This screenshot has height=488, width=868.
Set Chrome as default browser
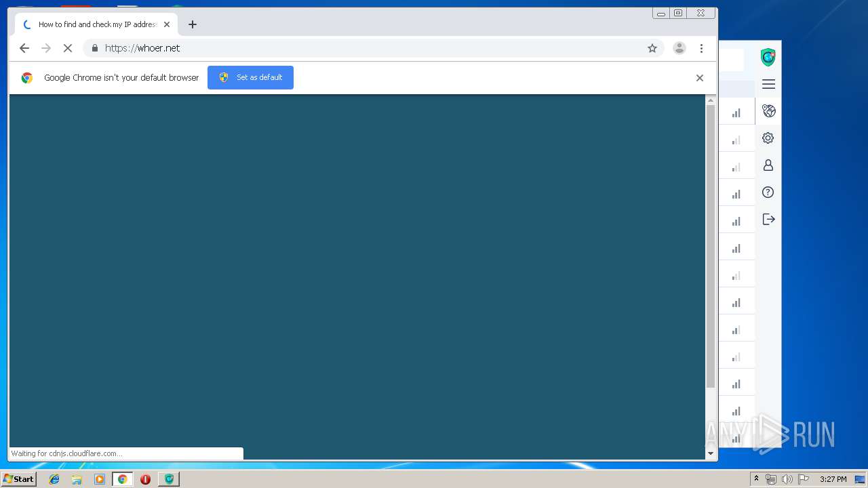click(250, 77)
